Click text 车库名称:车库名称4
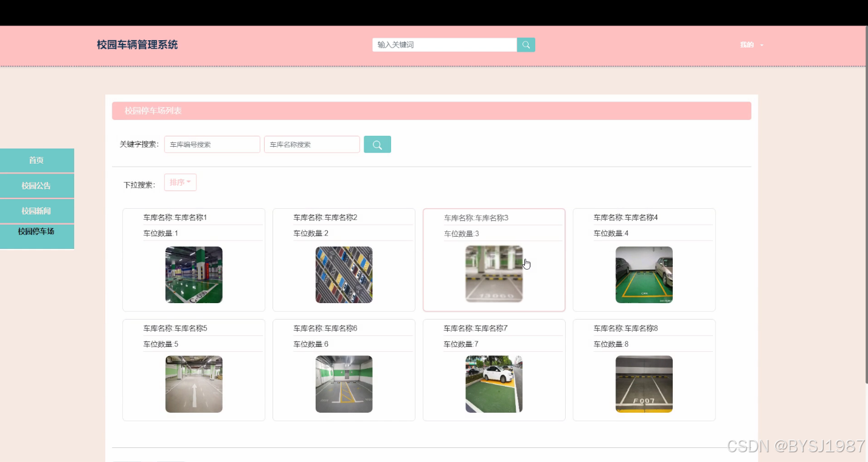868x462 pixels. click(626, 217)
